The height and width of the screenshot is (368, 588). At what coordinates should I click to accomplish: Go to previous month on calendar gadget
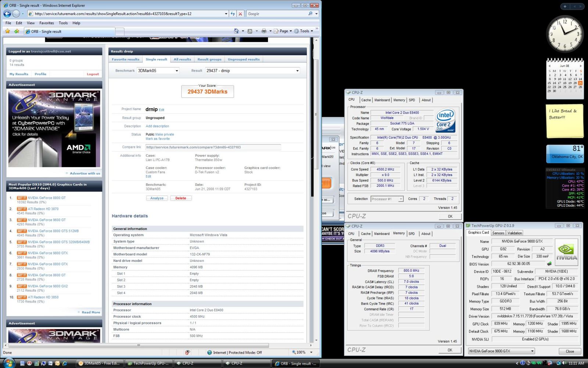pos(549,66)
